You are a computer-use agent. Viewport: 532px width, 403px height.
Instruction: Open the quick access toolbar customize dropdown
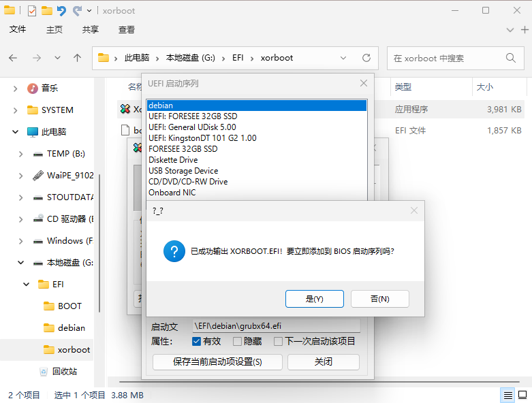(89, 11)
